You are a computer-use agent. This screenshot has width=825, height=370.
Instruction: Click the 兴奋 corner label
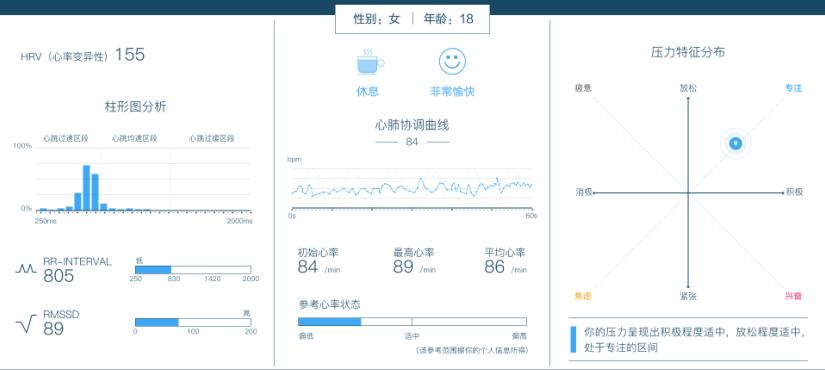point(793,296)
